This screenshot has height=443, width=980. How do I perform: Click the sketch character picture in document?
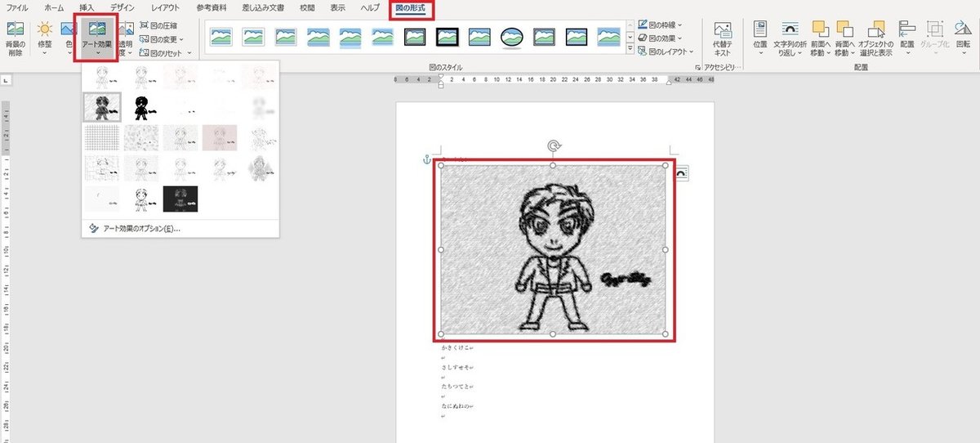(553, 249)
